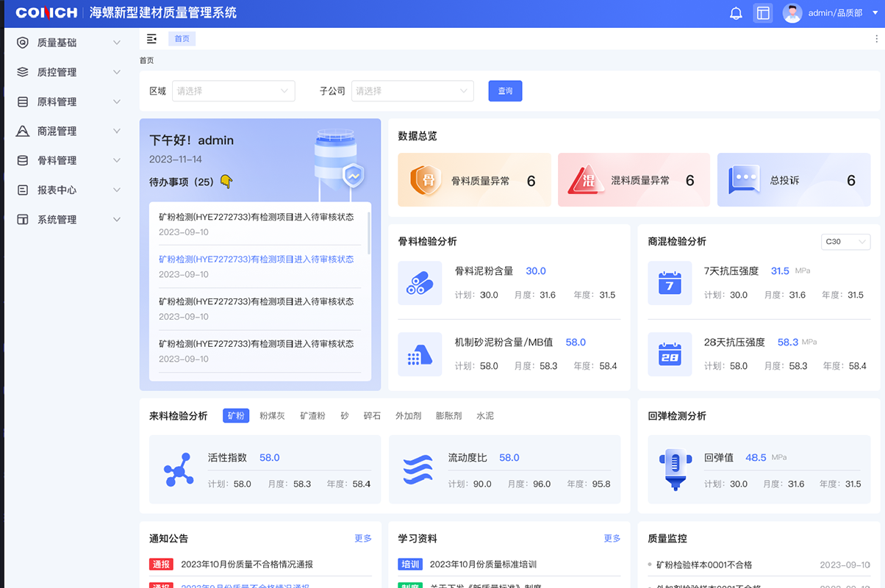The image size is (885, 588).
Task: Click the 7-day calendar strength icon
Action: point(670,283)
